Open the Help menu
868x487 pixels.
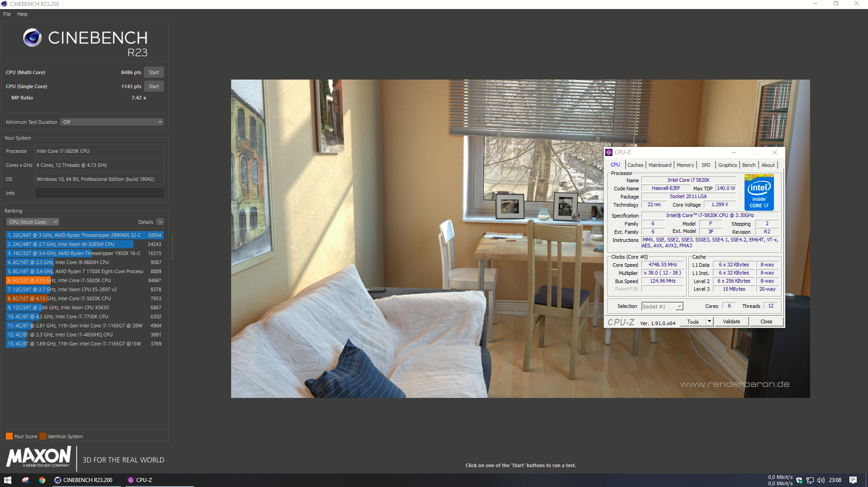click(x=22, y=14)
